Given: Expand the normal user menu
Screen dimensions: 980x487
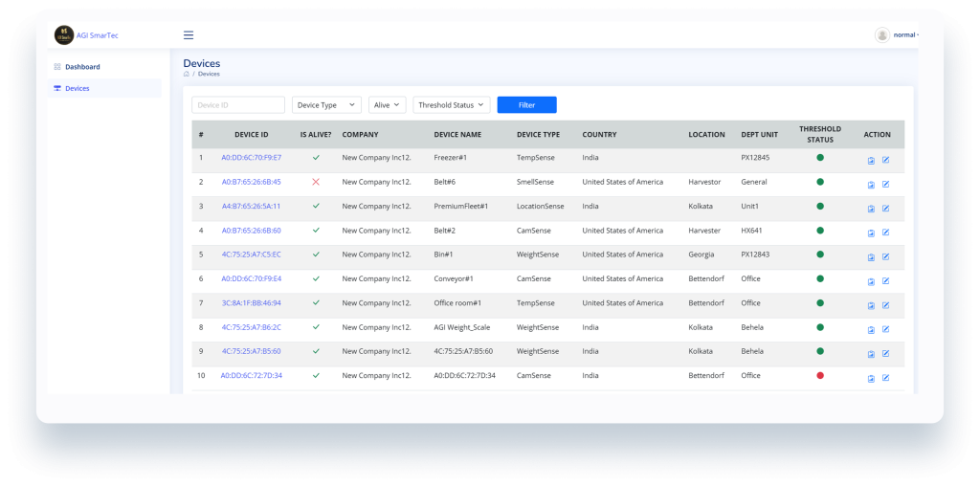Looking at the screenshot, I should point(905,35).
